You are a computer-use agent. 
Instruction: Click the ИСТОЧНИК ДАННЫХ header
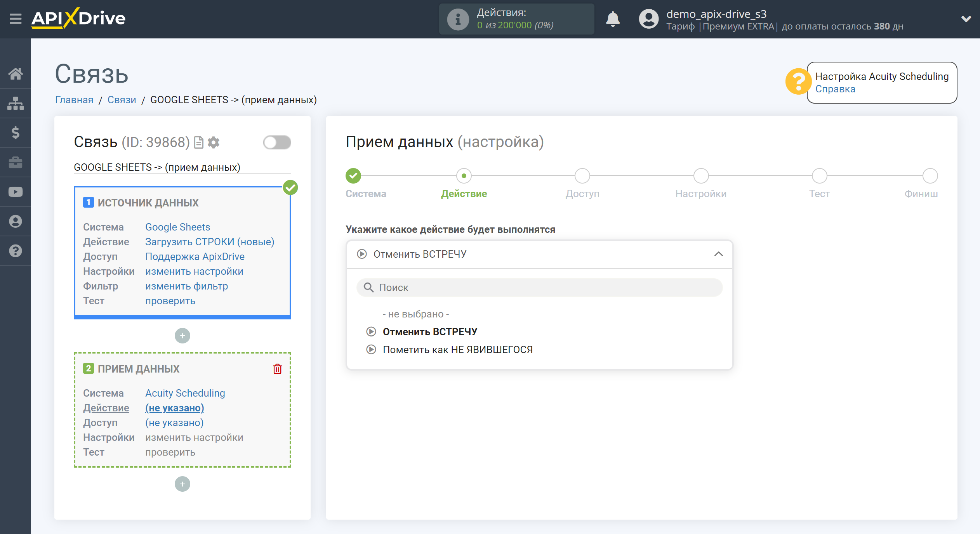[x=148, y=203]
